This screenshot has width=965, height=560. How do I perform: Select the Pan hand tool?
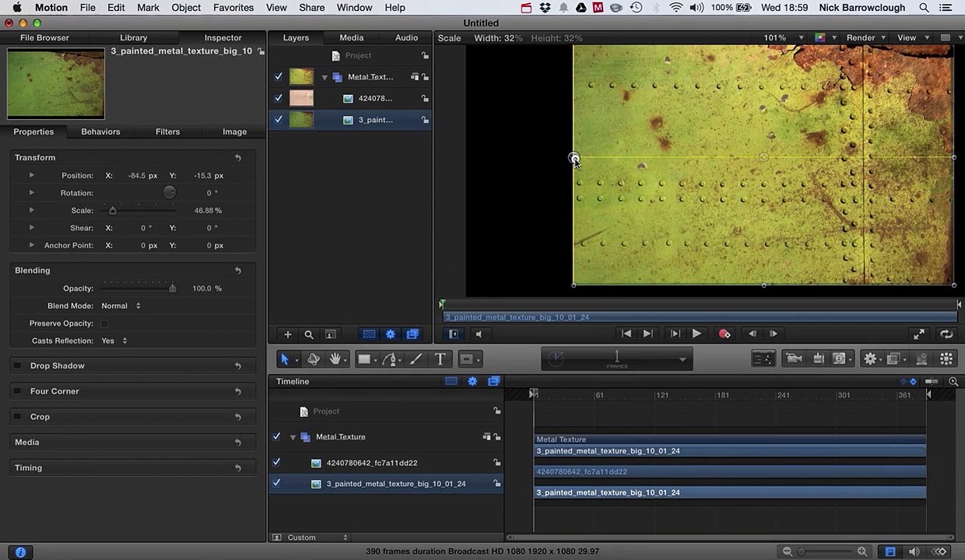tap(335, 359)
